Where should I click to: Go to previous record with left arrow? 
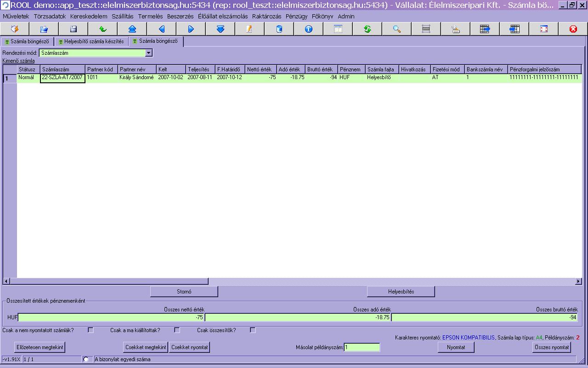162,29
